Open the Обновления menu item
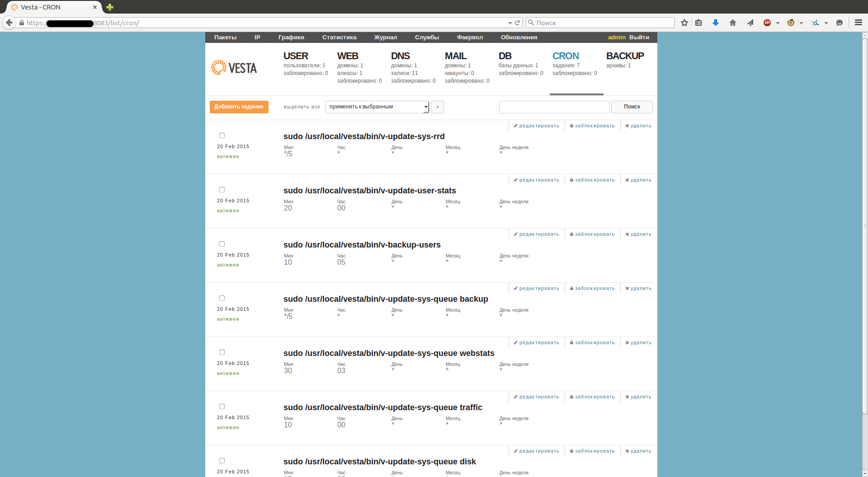 pos(519,37)
